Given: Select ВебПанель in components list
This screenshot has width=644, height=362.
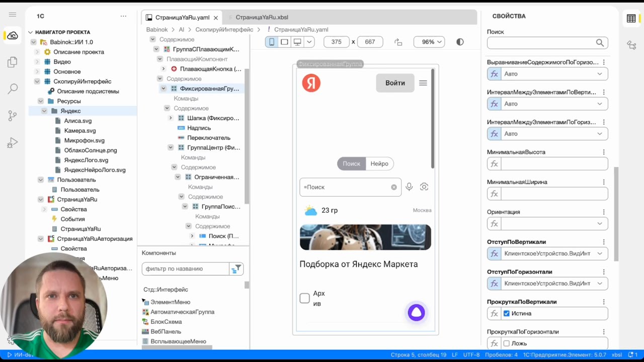Looking at the screenshot, I should [166, 332].
